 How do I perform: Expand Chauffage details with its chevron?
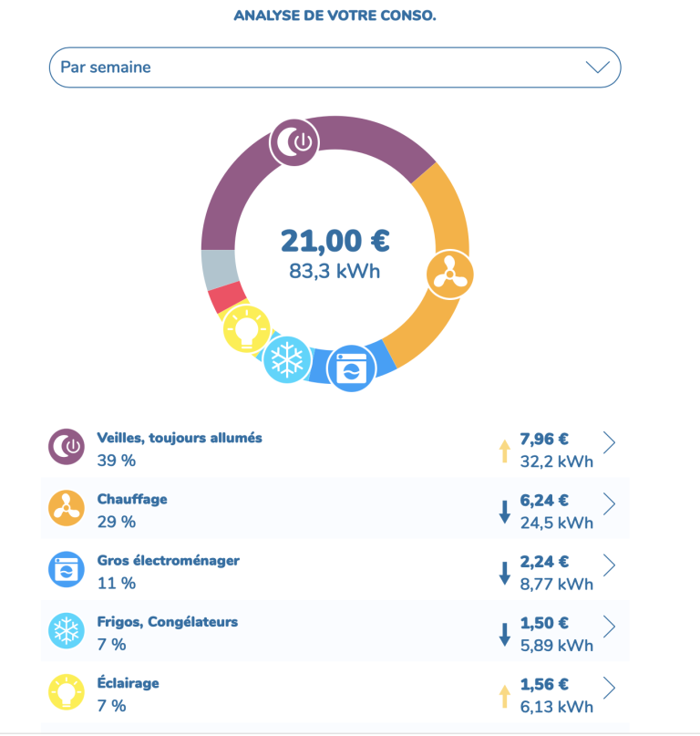pos(610,503)
